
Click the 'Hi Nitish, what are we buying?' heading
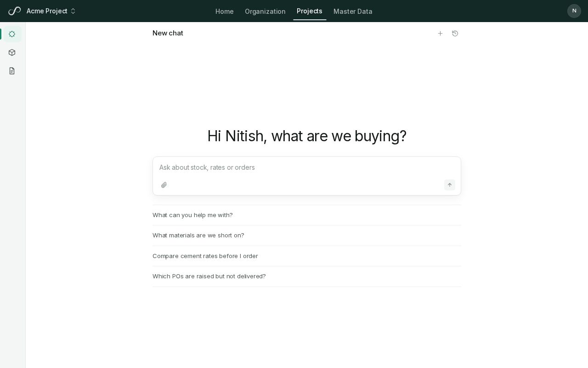pos(307,136)
